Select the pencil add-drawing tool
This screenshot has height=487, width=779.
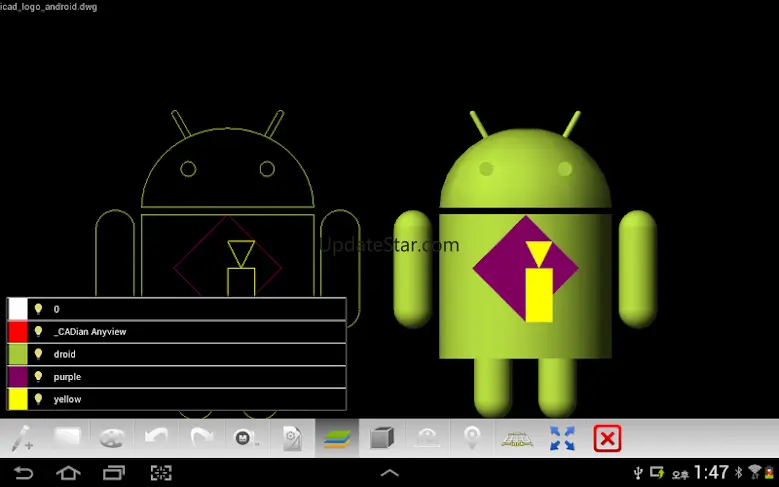(x=21, y=438)
